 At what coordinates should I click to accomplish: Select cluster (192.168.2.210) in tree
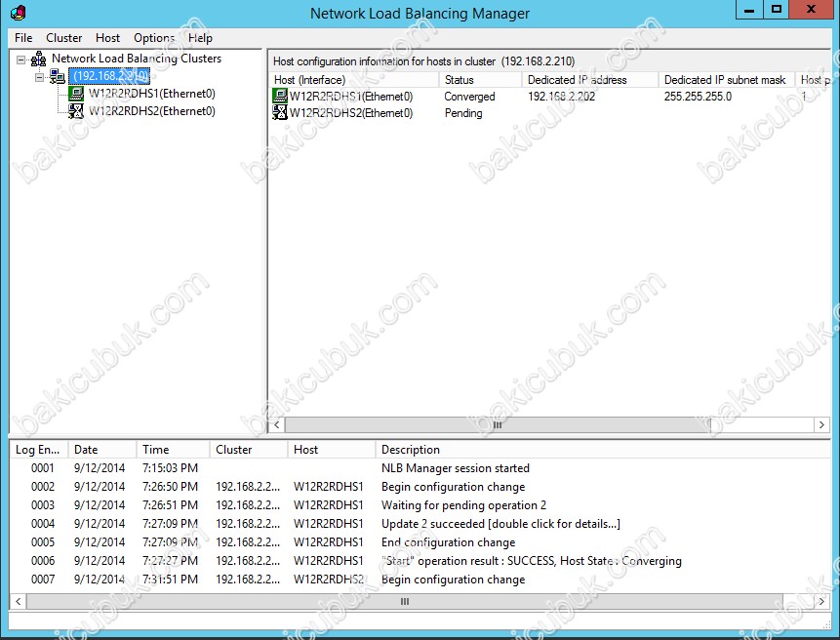[109, 76]
